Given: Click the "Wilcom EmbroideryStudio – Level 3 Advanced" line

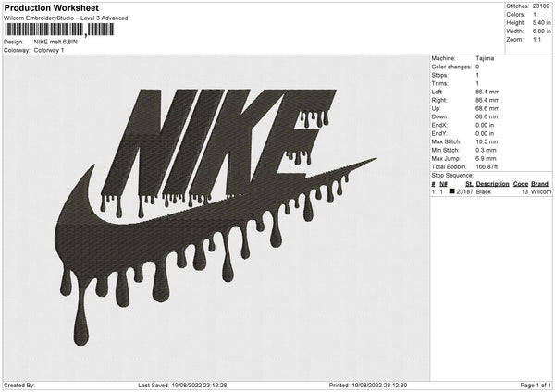Looking at the screenshot, I should 66,18.
